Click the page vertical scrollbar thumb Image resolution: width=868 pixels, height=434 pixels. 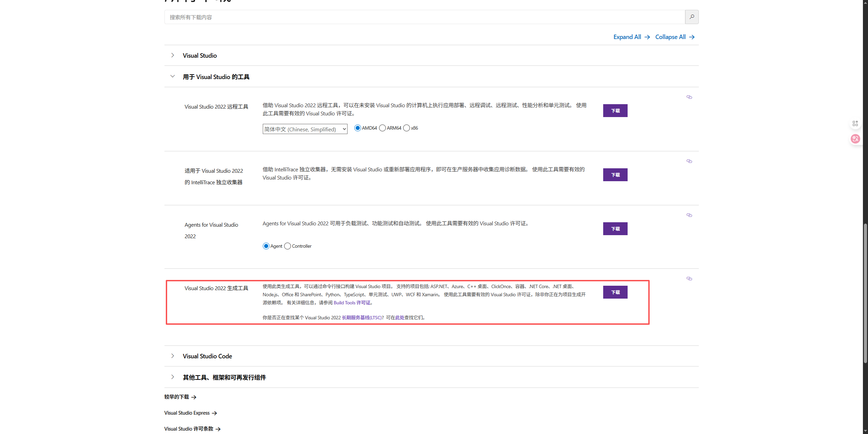tap(865, 292)
